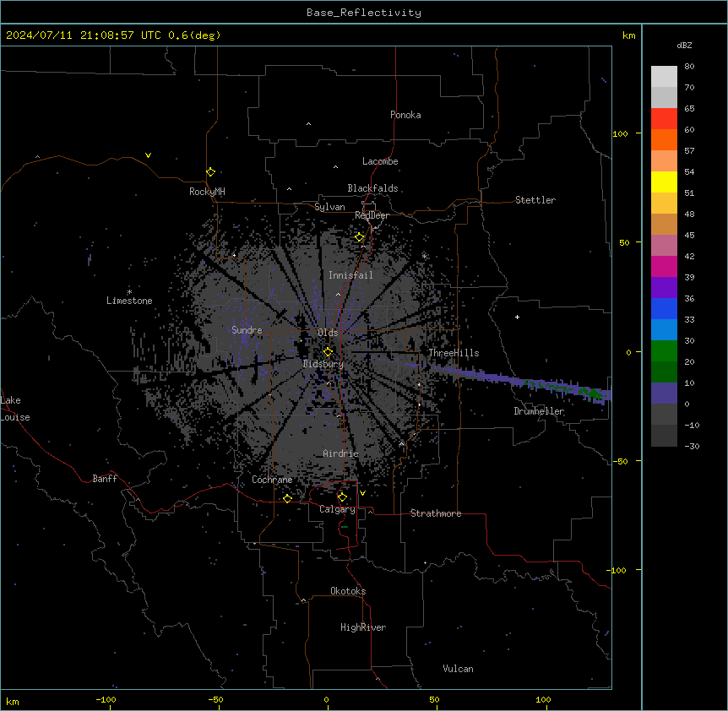Click the Banff map label
Screen dimensions: 728x711
[x=105, y=479]
